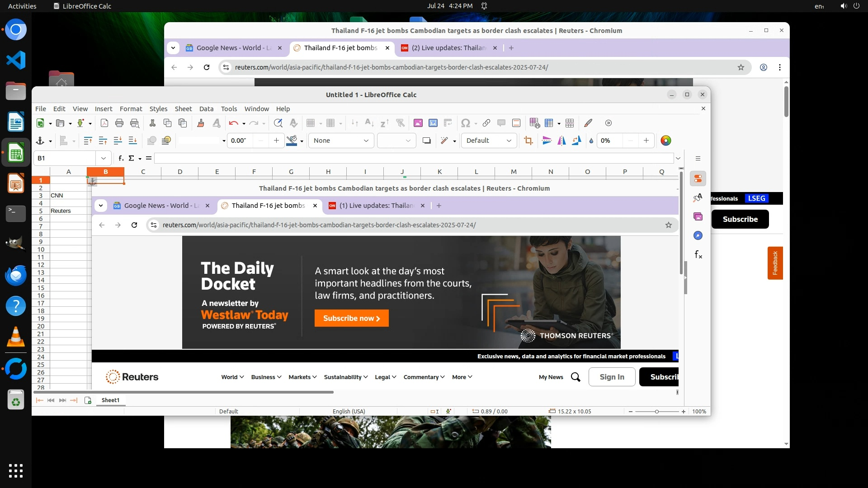Screen dimensions: 868x488
Task: Open the line style None dropdown
Action: coord(341,141)
